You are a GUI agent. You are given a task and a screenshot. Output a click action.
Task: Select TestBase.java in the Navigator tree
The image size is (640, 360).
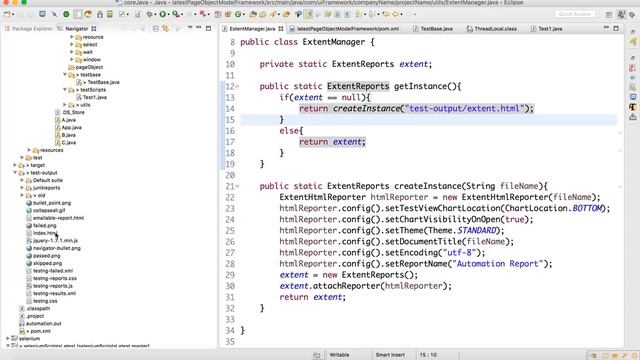(x=103, y=82)
